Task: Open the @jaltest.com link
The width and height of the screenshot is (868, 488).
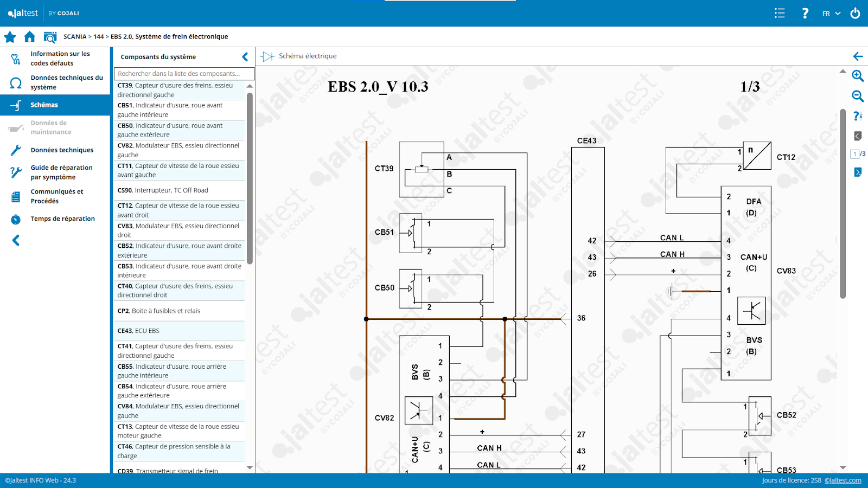Action: point(843,480)
